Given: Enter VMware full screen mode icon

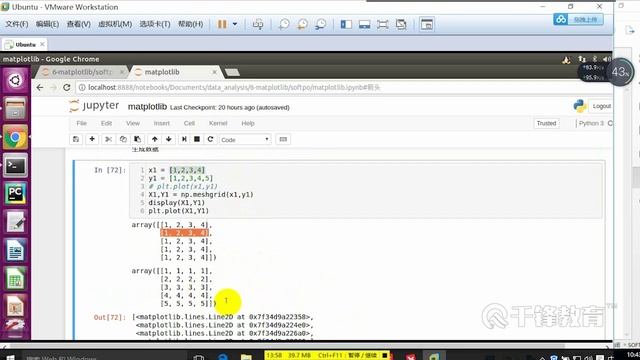Looking at the screenshot, I should tap(382, 24).
